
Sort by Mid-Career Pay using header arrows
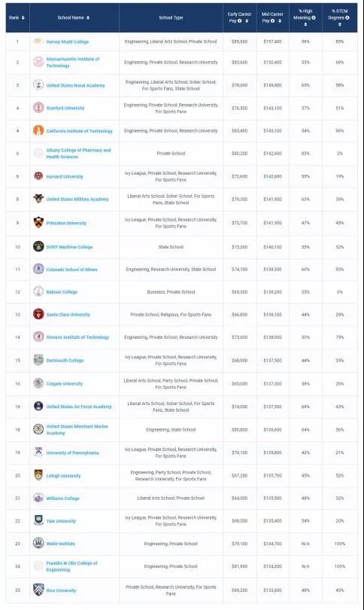[280, 21]
